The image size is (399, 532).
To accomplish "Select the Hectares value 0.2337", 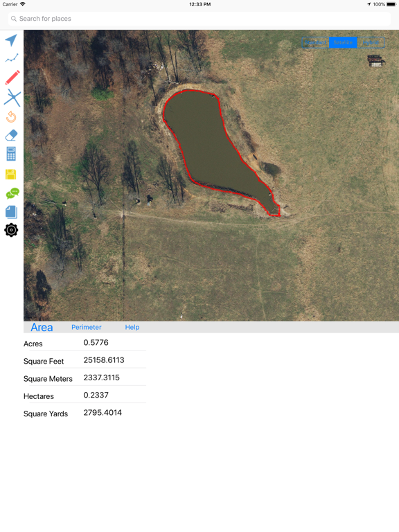I will pos(96,395).
